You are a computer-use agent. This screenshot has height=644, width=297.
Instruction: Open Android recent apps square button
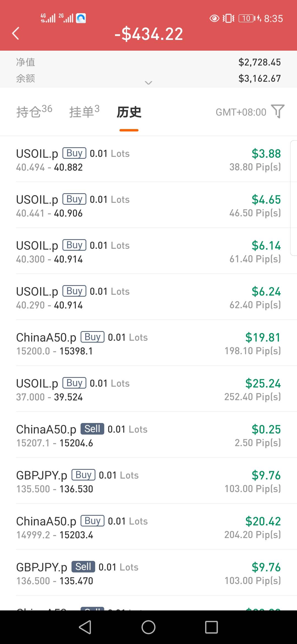[211, 627]
